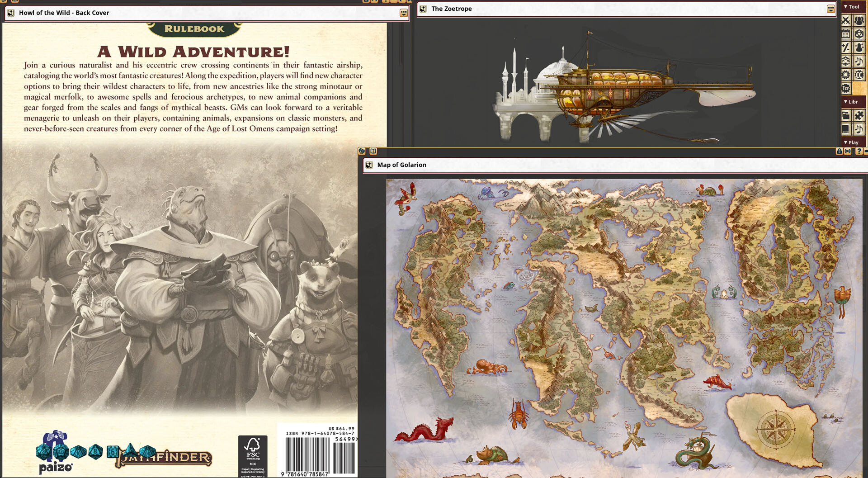Click the smiley toggle on Zoetrope title bar
Viewport: 868px width, 478px height.
coord(831,9)
